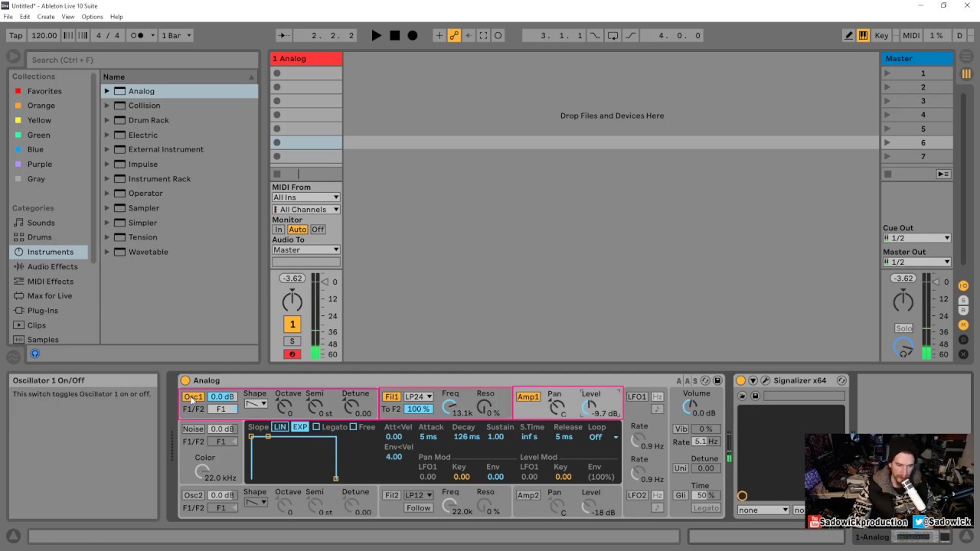Screen dimensions: 980x551
Task: Open the Options menu
Action: pos(92,17)
